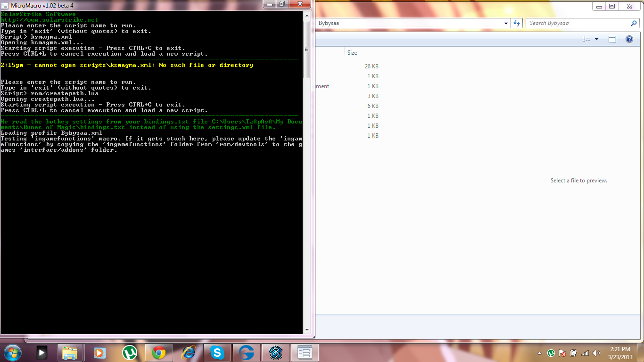Open Windows Media Player taskbar icon
Screen dimensions: 644x362
pos(100,353)
